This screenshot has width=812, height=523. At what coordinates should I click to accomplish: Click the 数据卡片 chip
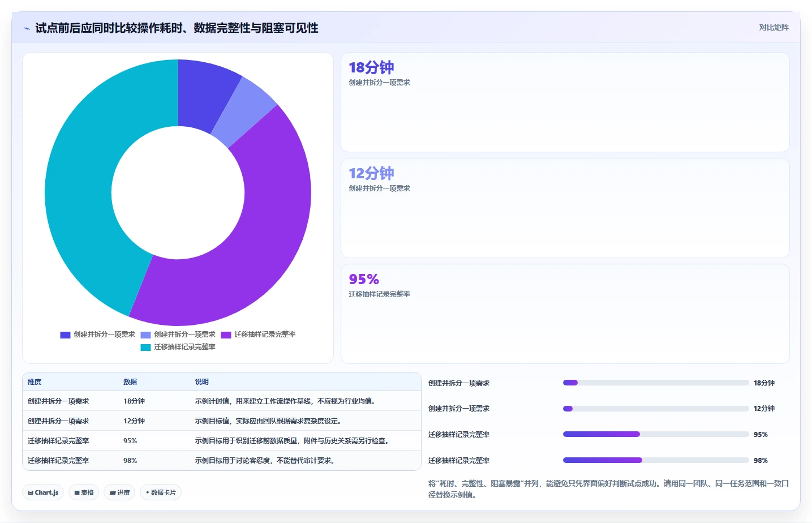tap(161, 492)
